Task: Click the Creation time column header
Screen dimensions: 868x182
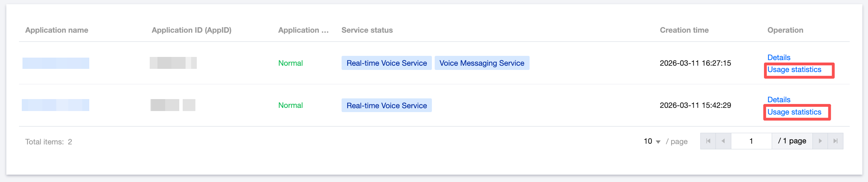Action: click(684, 30)
